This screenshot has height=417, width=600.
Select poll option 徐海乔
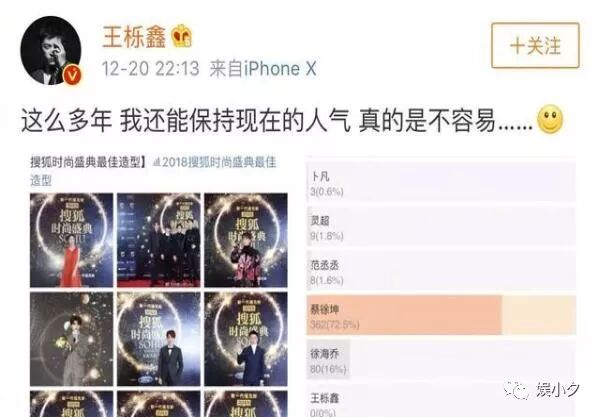pos(441,360)
